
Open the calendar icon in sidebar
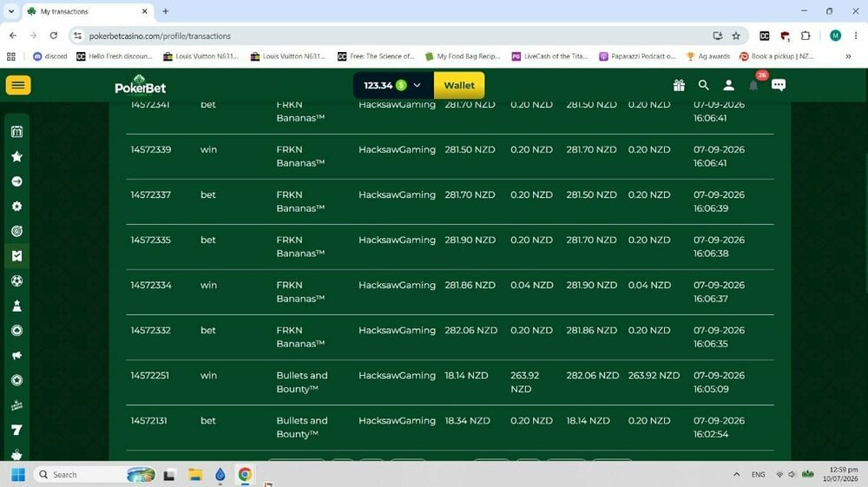tap(17, 132)
